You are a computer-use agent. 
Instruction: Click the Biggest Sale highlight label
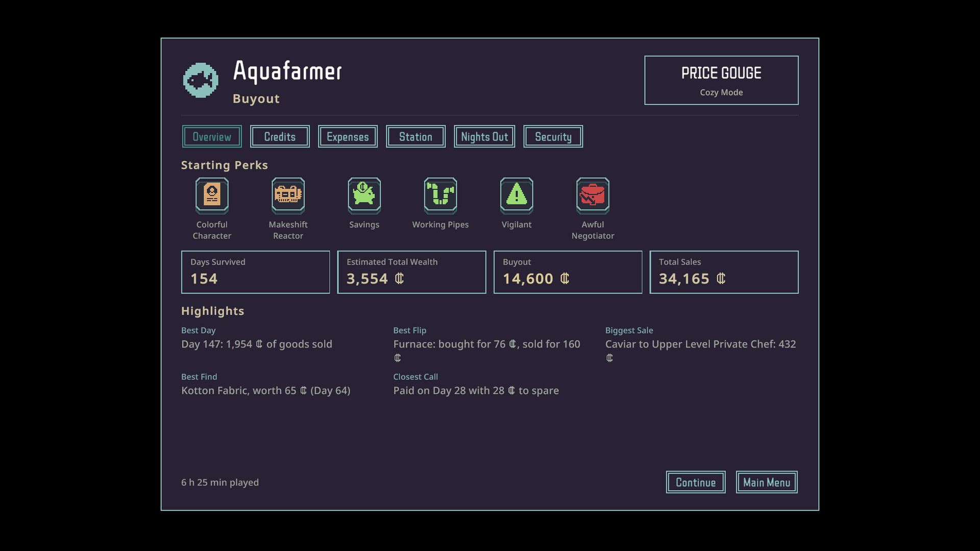coord(629,331)
